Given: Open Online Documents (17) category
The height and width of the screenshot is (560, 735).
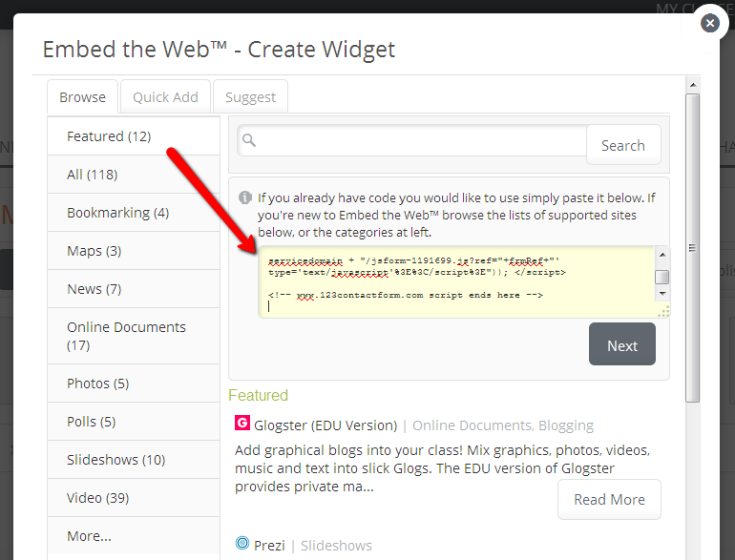Looking at the screenshot, I should coord(134,336).
